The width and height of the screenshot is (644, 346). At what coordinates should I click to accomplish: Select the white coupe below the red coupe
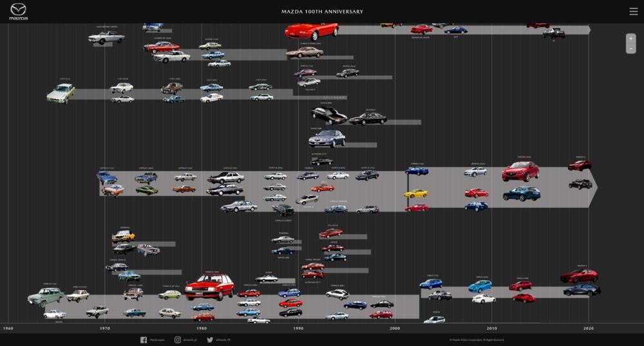click(172, 57)
